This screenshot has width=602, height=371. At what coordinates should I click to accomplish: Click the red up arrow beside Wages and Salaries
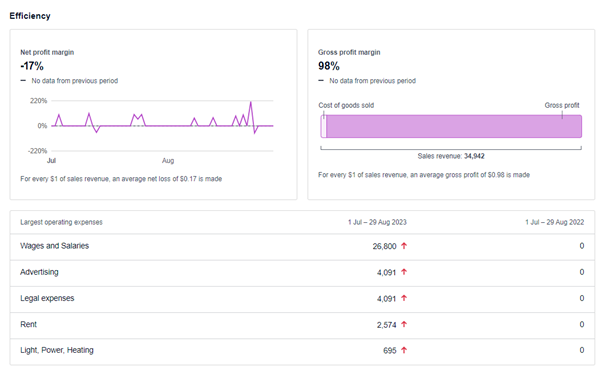[x=404, y=246]
